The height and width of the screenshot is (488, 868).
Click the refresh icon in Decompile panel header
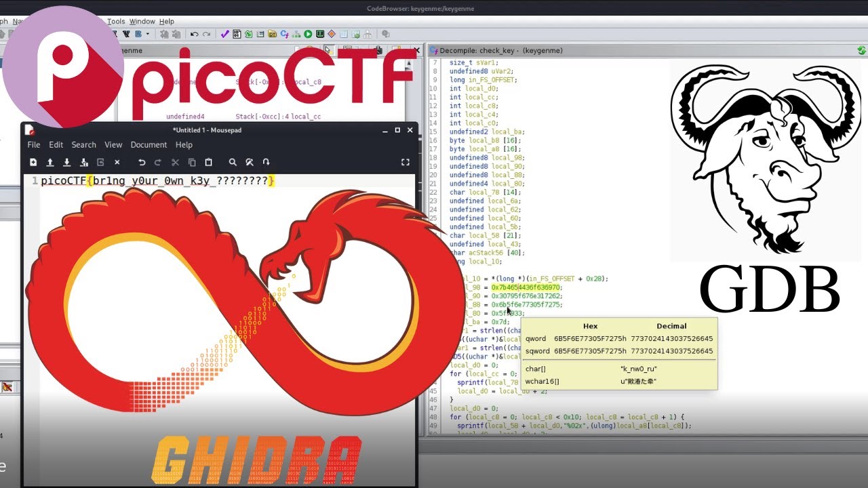(x=862, y=50)
